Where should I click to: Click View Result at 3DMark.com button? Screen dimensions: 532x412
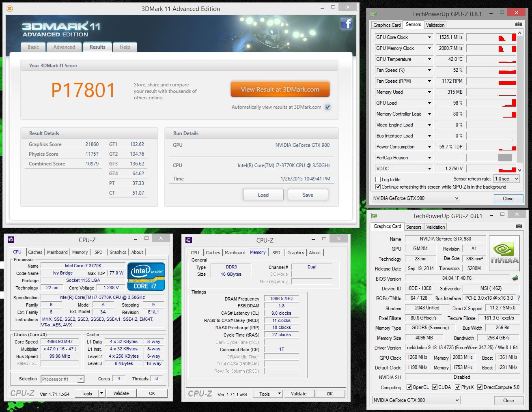[280, 90]
